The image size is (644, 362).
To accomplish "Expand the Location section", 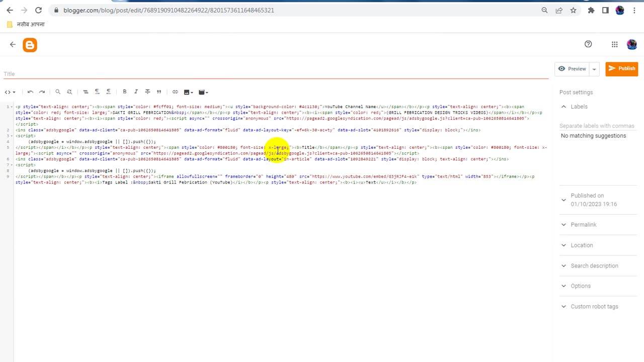I will [x=563, y=245].
